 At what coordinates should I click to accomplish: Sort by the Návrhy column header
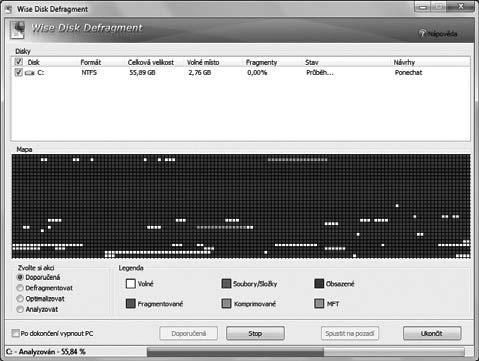pyautogui.click(x=404, y=62)
